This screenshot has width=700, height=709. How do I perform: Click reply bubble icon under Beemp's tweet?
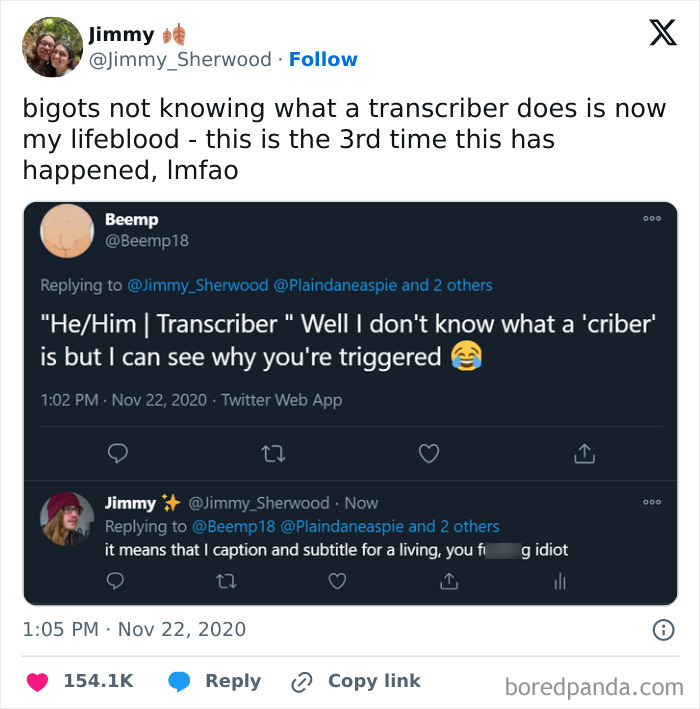coord(118,454)
